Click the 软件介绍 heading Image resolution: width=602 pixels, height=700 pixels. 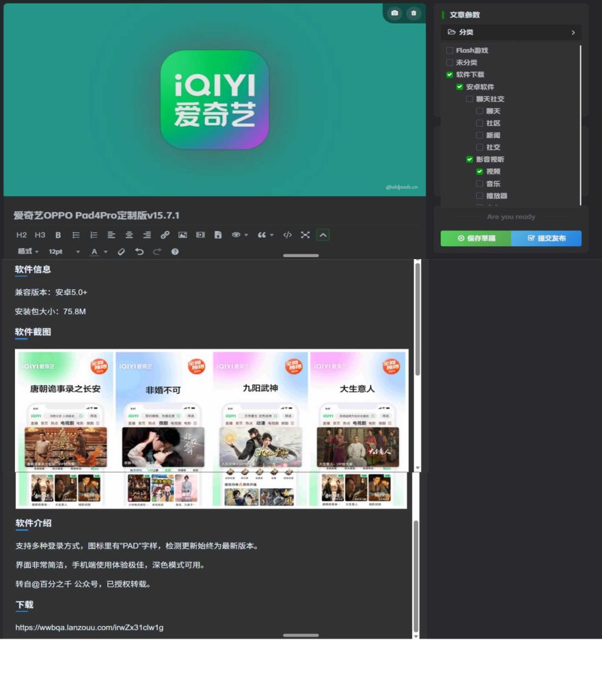(33, 523)
